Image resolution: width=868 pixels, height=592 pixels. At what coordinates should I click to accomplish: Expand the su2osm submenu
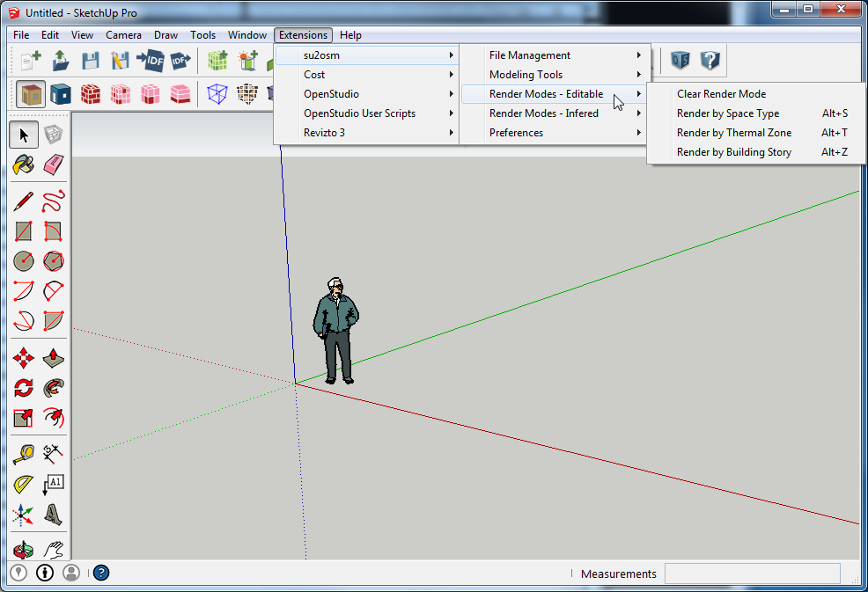pyautogui.click(x=366, y=55)
